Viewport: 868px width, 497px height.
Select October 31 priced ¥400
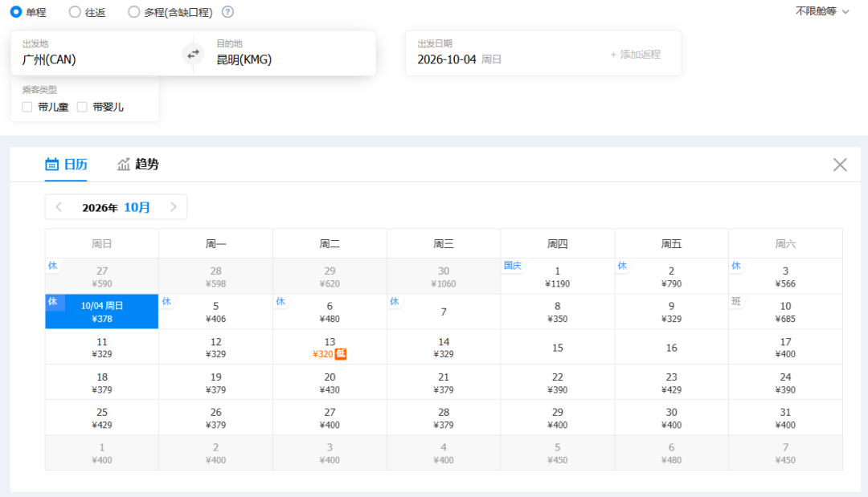[x=785, y=418]
